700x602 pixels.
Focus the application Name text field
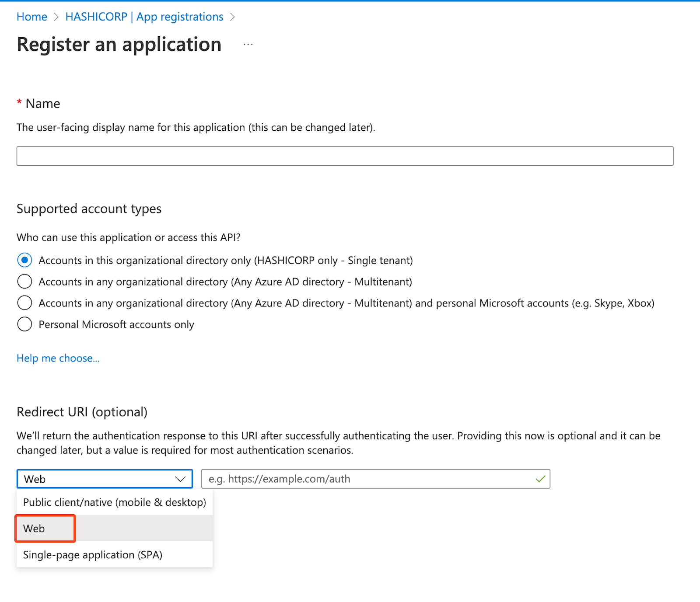click(x=344, y=156)
